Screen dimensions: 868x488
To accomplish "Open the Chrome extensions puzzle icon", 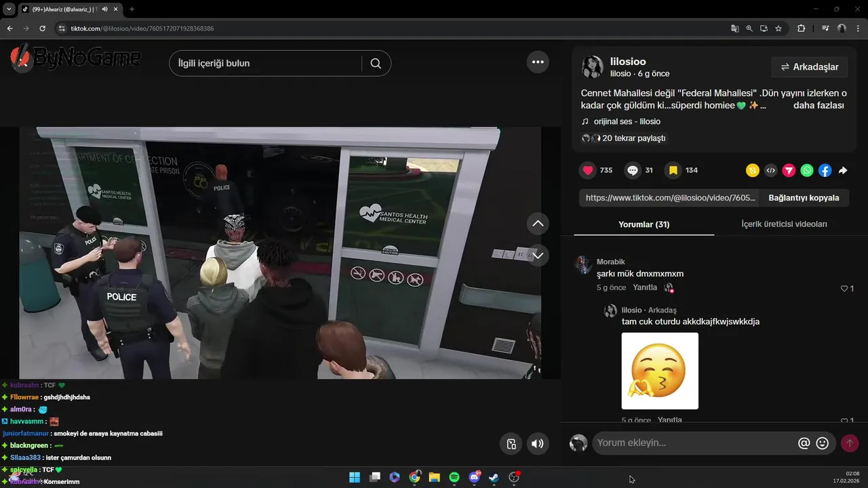I will (801, 28).
